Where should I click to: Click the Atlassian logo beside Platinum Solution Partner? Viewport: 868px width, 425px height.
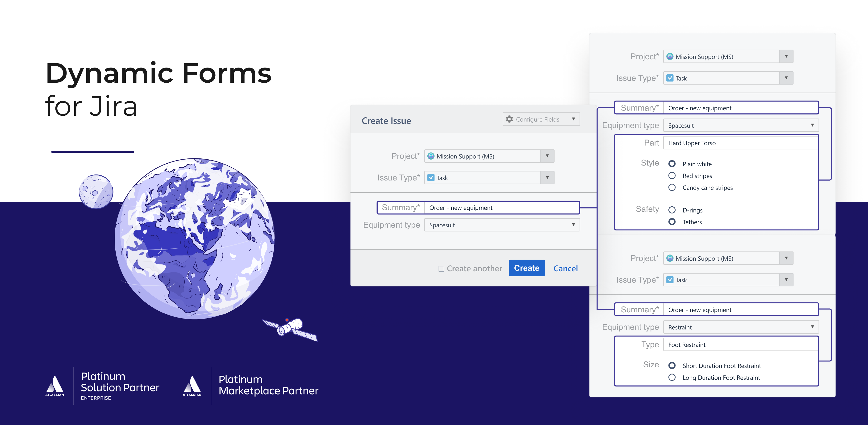pos(54,386)
